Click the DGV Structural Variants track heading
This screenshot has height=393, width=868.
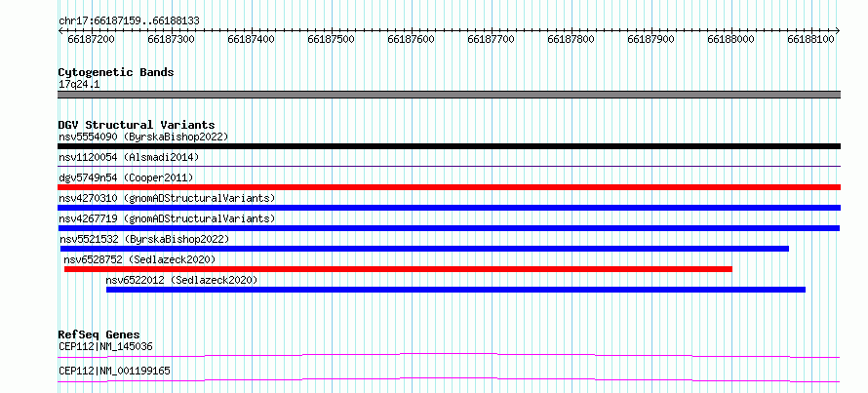(x=137, y=125)
